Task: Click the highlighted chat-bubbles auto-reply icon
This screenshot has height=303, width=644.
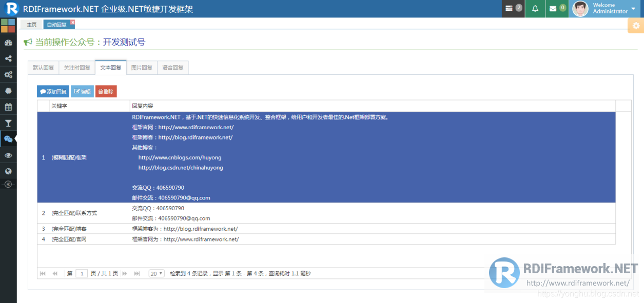Action: coord(8,139)
